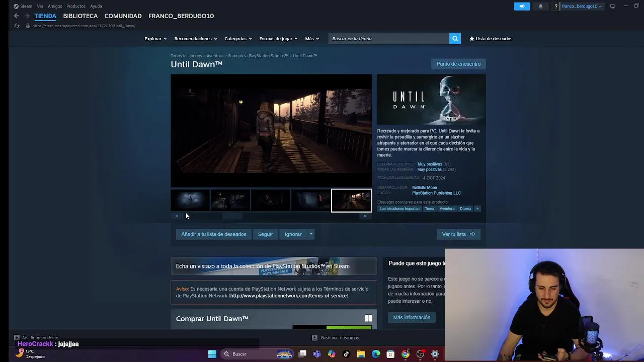Click the Más información button
This screenshot has height=362, width=644.
(x=412, y=317)
